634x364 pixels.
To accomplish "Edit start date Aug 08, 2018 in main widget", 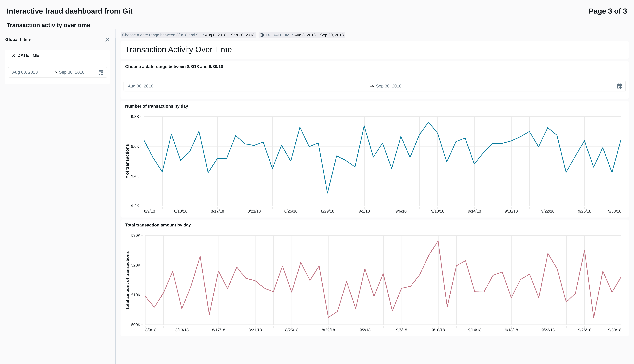I will (x=140, y=86).
